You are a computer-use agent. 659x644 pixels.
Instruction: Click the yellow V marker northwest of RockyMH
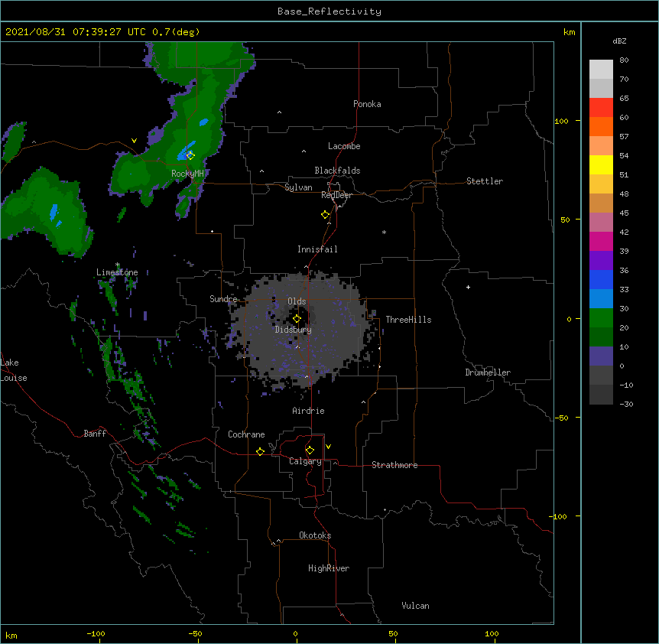pos(134,141)
